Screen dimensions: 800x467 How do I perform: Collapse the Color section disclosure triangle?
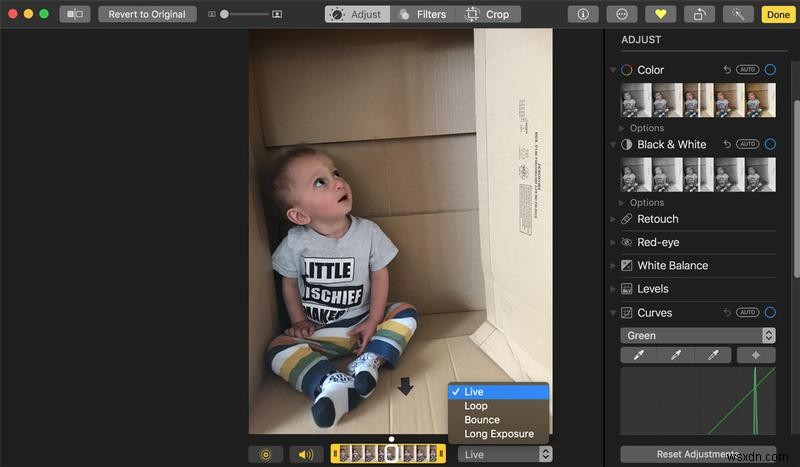point(613,70)
